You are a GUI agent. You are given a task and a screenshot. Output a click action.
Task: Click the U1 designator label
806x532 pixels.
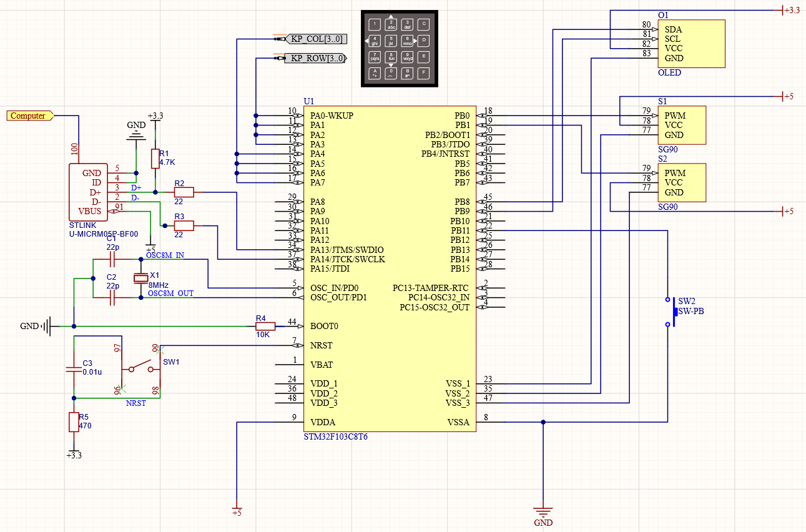(x=309, y=101)
